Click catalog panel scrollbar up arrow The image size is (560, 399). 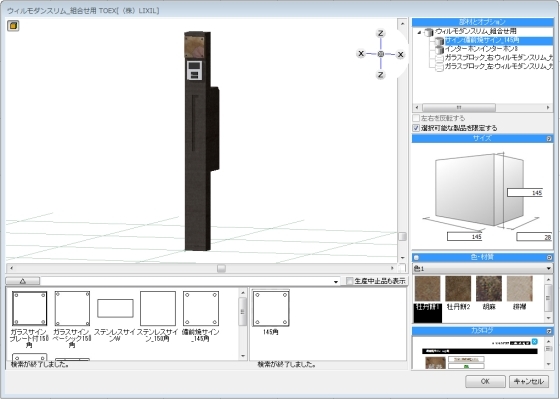coord(549,341)
